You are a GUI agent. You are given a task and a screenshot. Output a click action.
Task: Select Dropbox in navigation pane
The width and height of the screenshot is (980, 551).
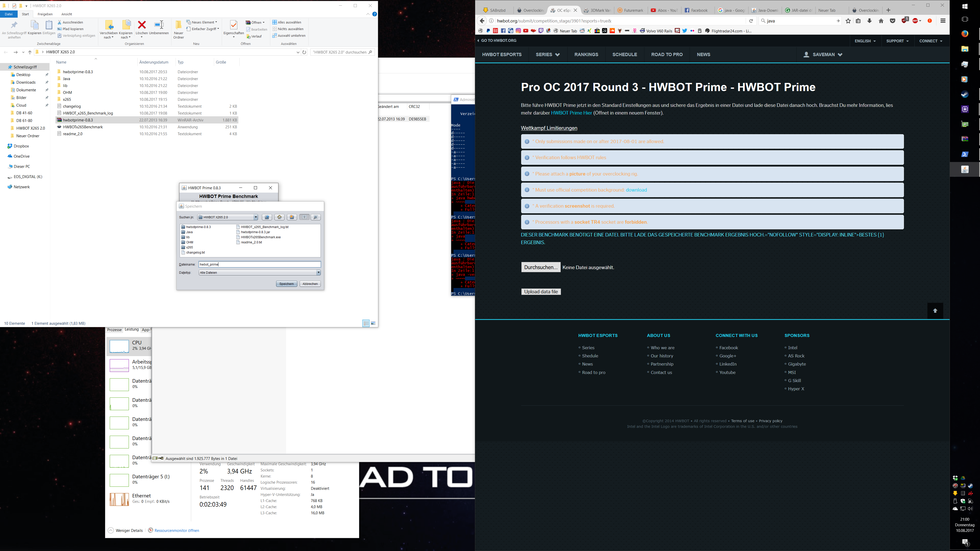[21, 146]
